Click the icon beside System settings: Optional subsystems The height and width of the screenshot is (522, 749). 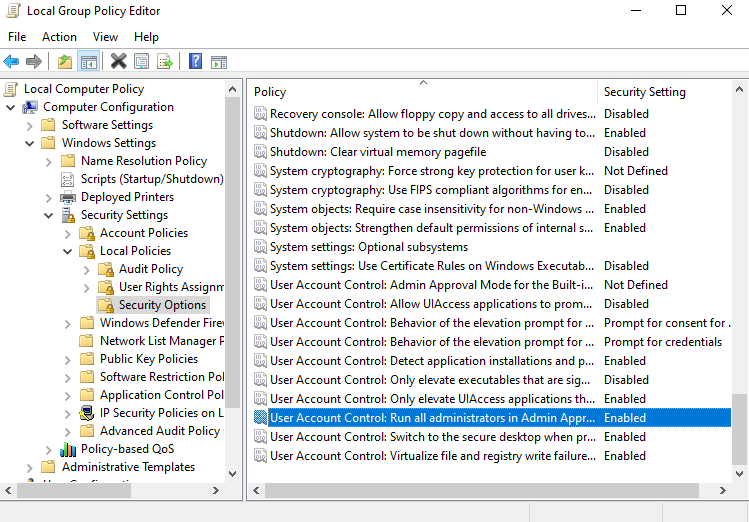(260, 247)
